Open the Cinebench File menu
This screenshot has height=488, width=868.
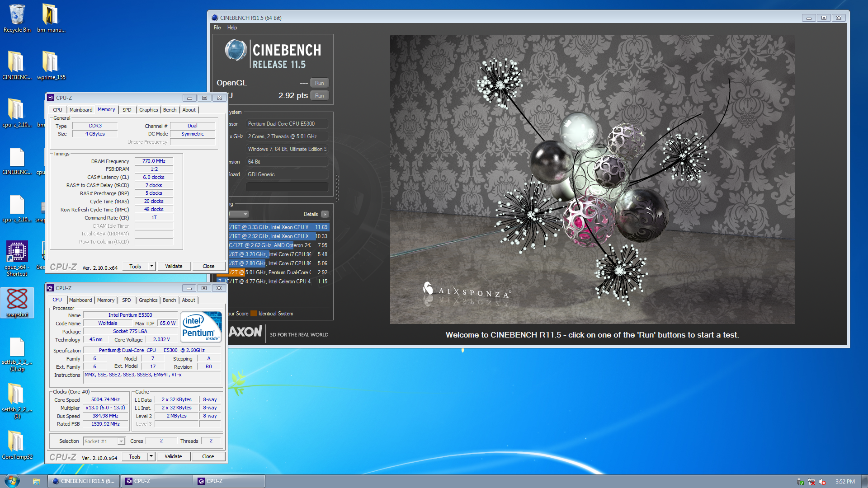[x=217, y=28]
